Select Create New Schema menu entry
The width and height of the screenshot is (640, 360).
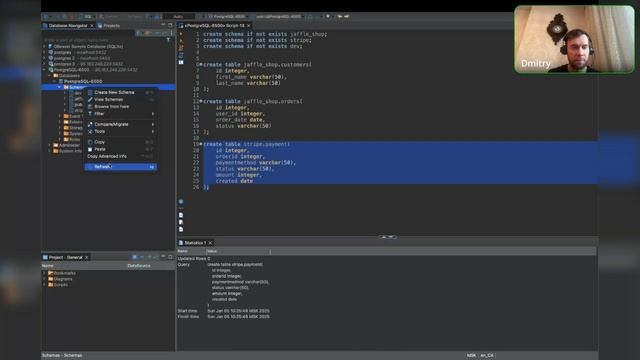[x=120, y=92]
